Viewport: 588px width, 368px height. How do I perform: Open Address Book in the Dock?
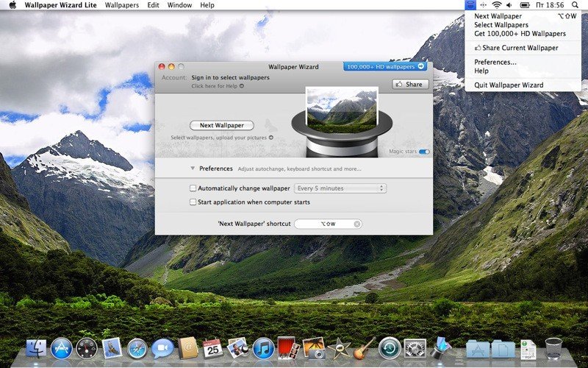187,347
